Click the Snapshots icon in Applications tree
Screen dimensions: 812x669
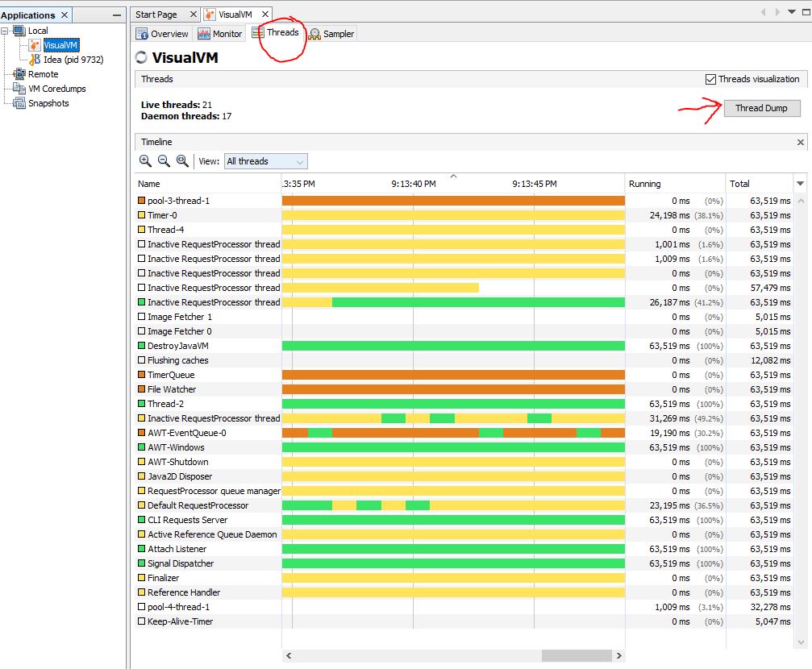click(x=19, y=103)
